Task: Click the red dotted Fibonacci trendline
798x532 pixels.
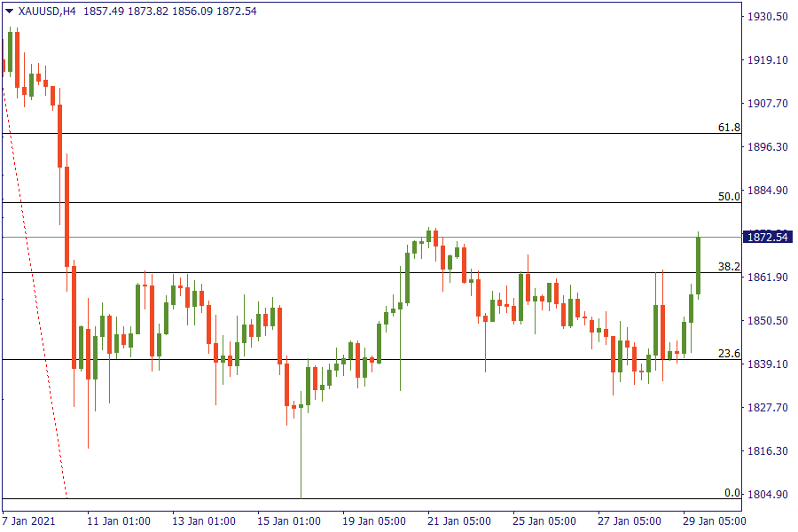Action: pyautogui.click(x=35, y=293)
